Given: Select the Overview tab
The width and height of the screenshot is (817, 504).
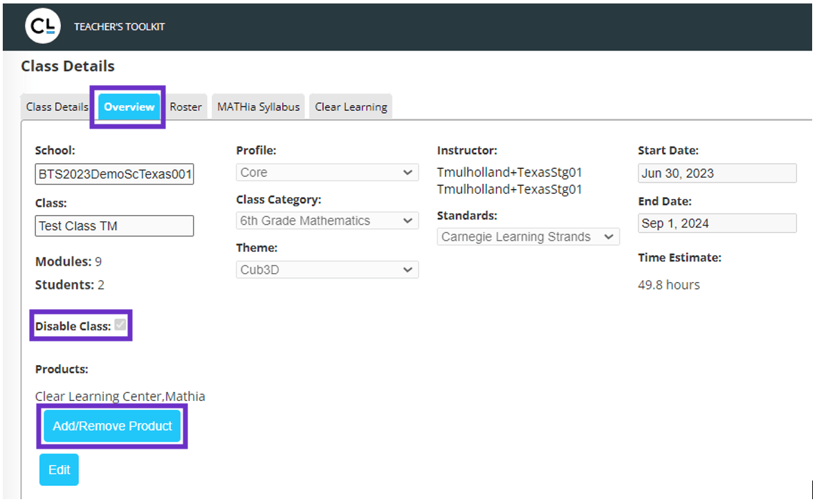Looking at the screenshot, I should click(x=129, y=106).
